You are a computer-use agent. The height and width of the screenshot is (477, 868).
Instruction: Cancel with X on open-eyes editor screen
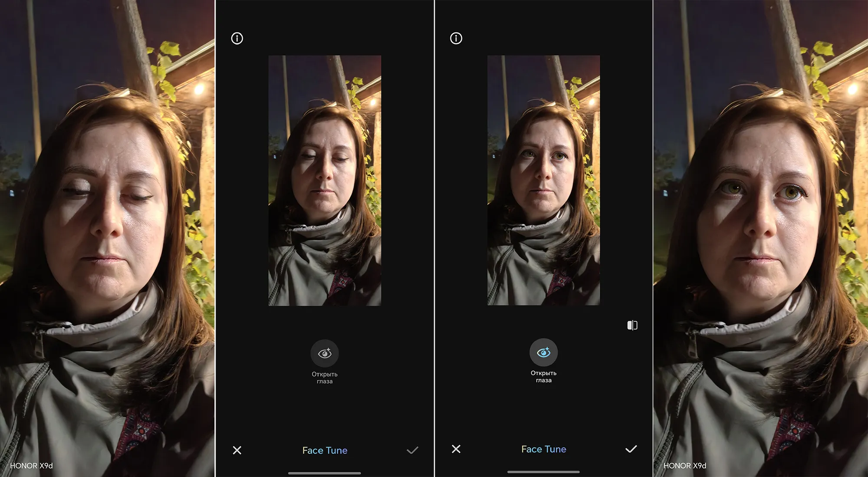tap(456, 449)
